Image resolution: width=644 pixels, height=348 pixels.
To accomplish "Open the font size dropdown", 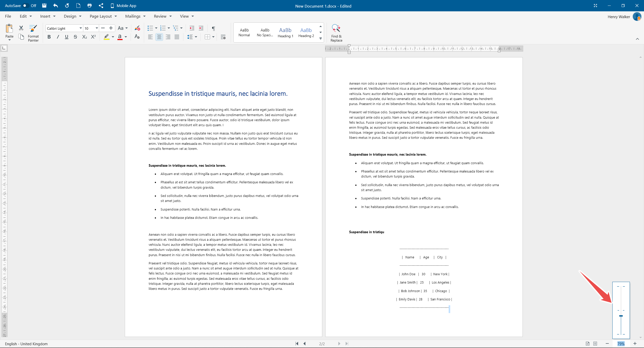I will 97,28.
